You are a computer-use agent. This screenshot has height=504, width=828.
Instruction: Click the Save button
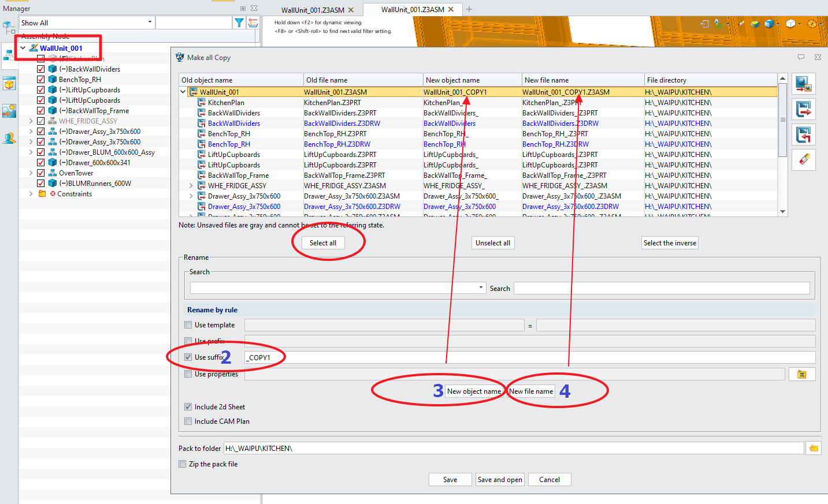[x=450, y=480]
